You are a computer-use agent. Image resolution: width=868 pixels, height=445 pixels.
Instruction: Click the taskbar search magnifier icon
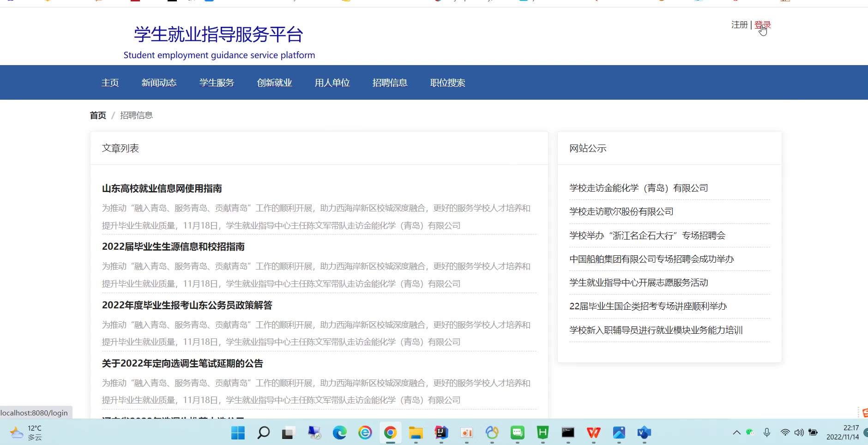tap(263, 433)
